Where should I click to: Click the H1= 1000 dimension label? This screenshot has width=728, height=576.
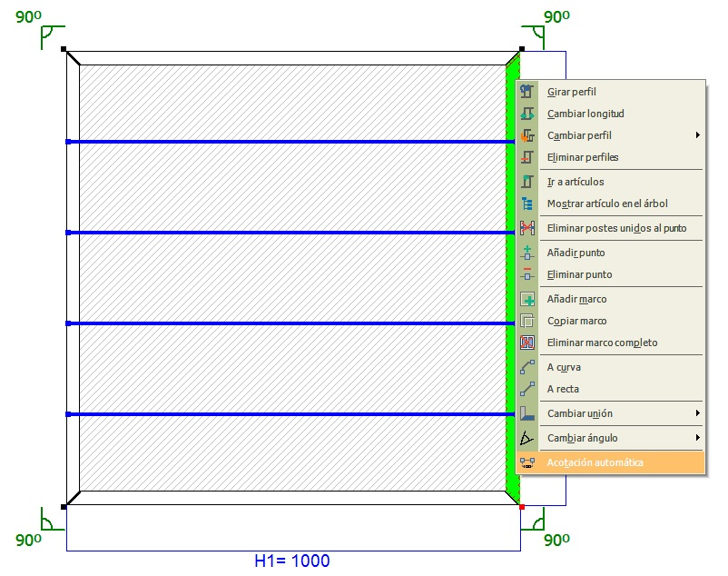coord(292,561)
